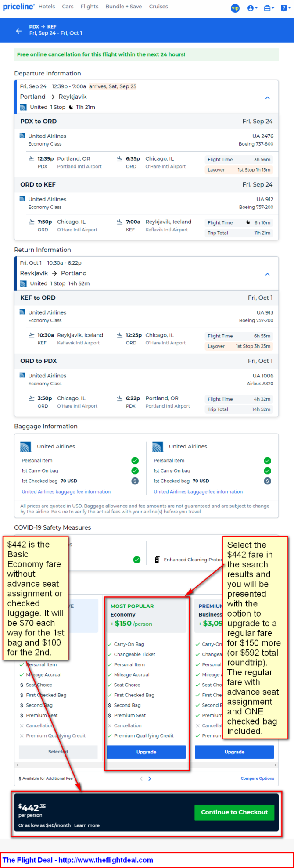Click the UA 2476 flight number
The image size is (294, 868).
point(263,136)
